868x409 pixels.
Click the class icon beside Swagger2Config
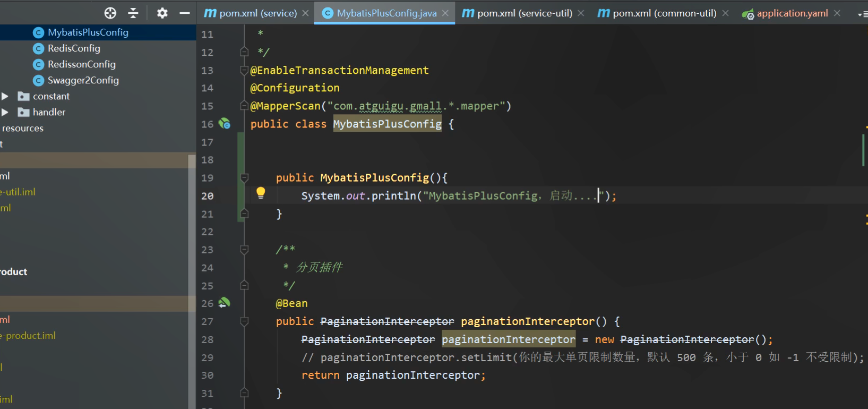point(38,81)
